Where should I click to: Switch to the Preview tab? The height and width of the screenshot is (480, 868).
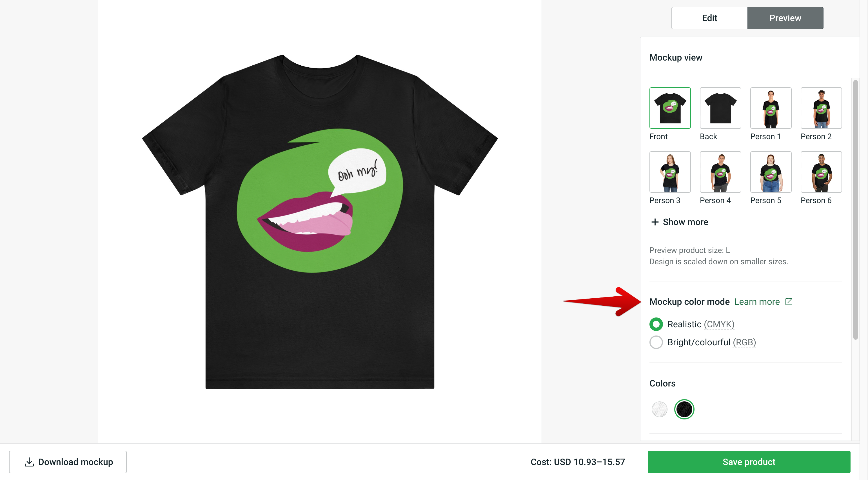click(785, 18)
